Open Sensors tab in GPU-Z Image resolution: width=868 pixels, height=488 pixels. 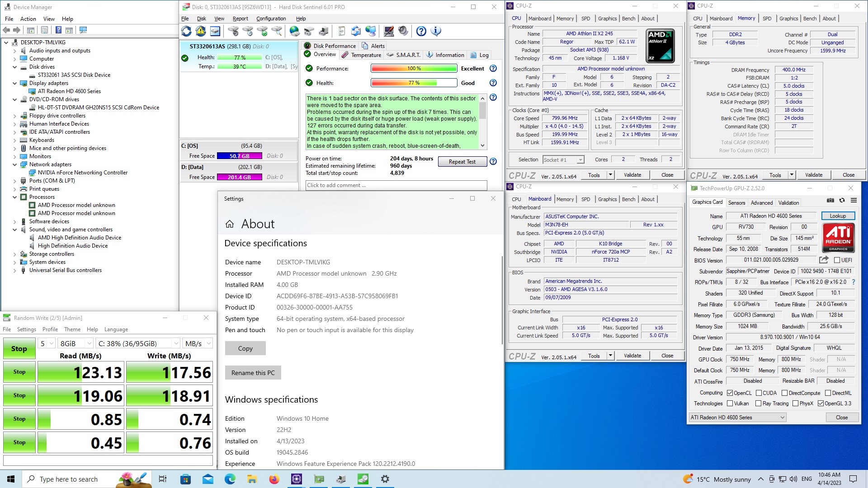coord(736,203)
